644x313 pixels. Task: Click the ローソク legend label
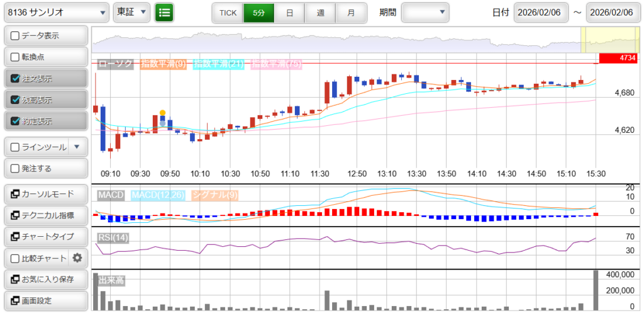tap(115, 64)
